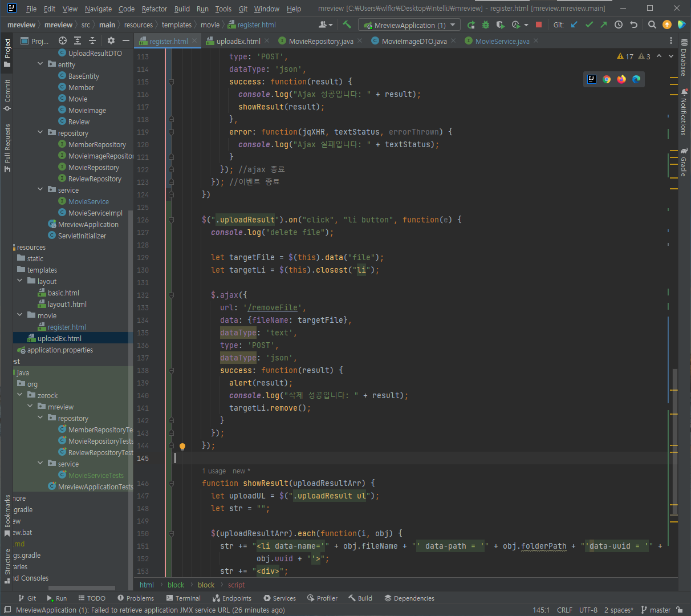Open the Notifications tool window
Screen dimensions: 691x616
[x=684, y=111]
